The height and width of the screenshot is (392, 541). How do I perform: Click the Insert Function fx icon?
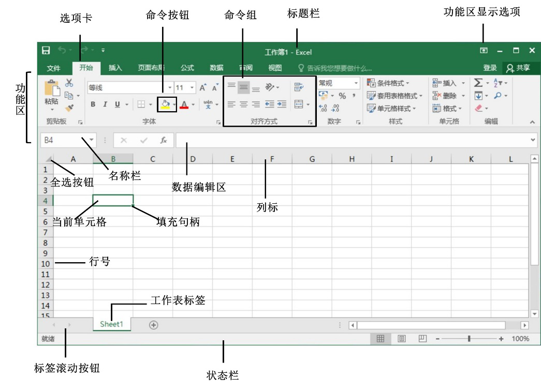163,140
